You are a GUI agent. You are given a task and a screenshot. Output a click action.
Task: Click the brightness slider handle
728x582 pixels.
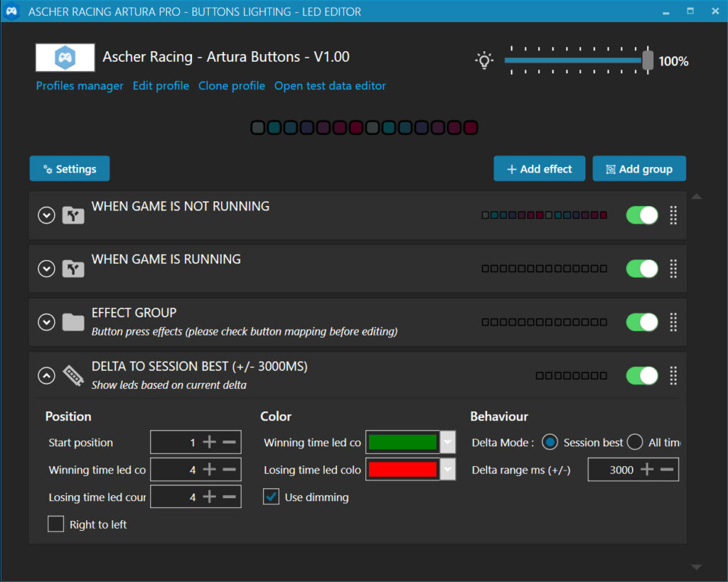tap(648, 60)
